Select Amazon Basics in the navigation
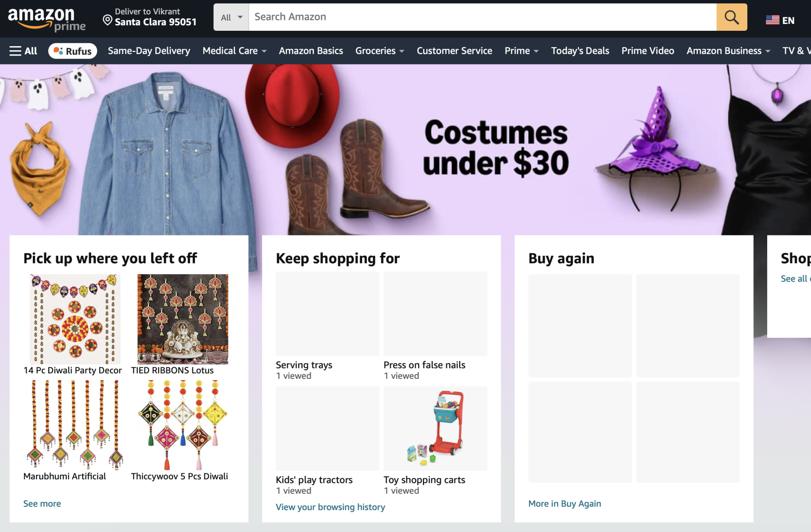The image size is (811, 532). [x=311, y=51]
